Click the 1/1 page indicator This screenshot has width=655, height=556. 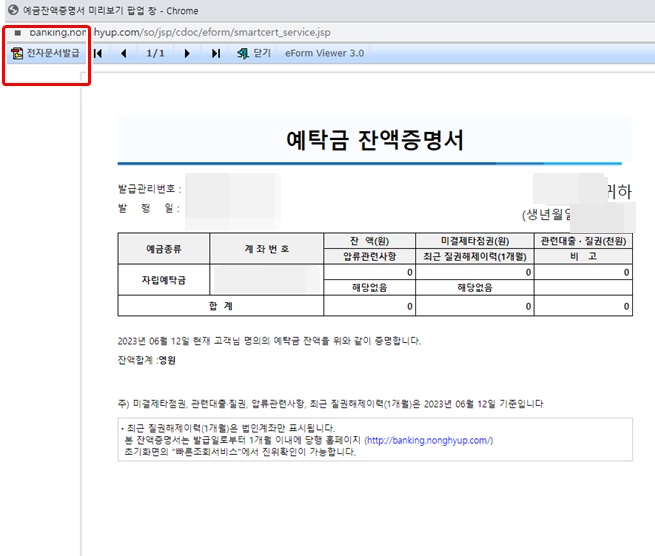[155, 53]
